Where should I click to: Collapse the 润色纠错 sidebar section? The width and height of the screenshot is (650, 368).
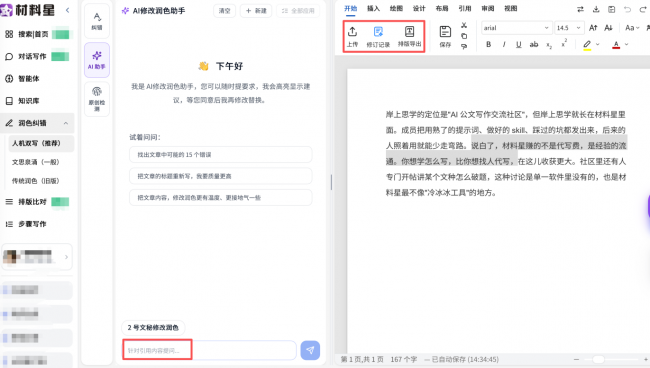coord(66,123)
